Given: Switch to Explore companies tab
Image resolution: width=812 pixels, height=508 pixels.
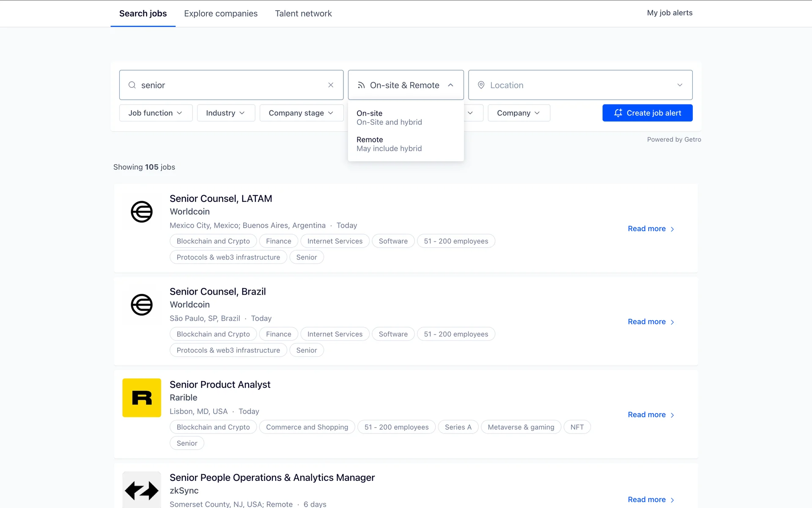Looking at the screenshot, I should [221, 14].
